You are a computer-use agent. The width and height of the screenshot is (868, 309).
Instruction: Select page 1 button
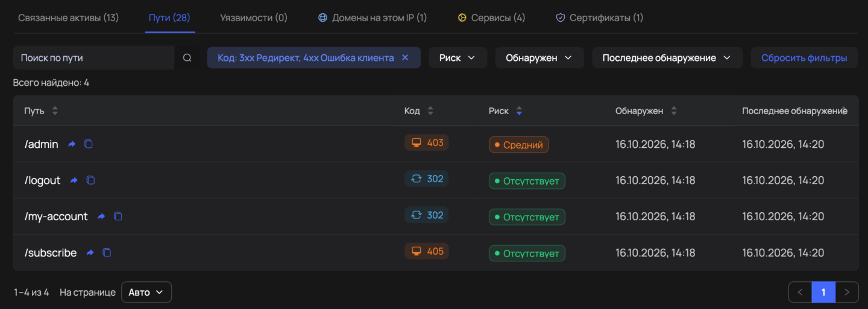click(823, 292)
